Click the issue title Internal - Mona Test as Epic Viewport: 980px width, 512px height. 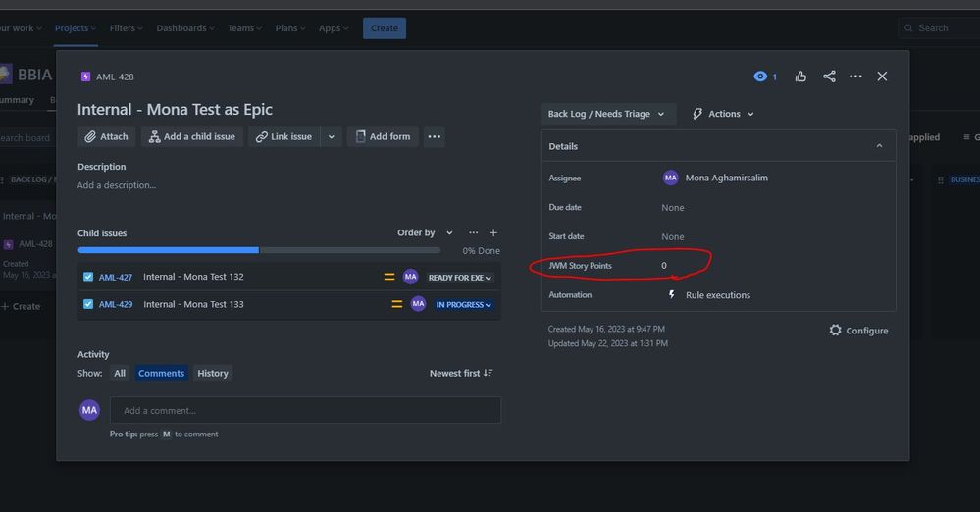pyautogui.click(x=175, y=110)
